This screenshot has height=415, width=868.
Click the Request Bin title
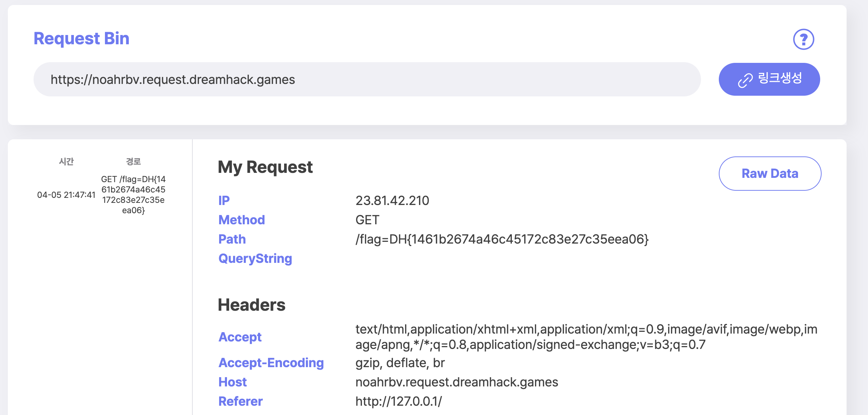pos(81,39)
